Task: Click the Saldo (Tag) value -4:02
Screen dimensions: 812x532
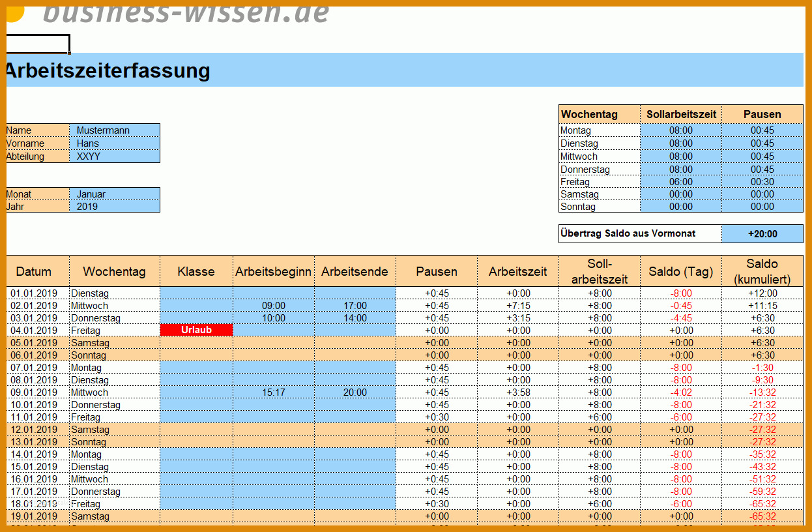Action: (x=681, y=392)
